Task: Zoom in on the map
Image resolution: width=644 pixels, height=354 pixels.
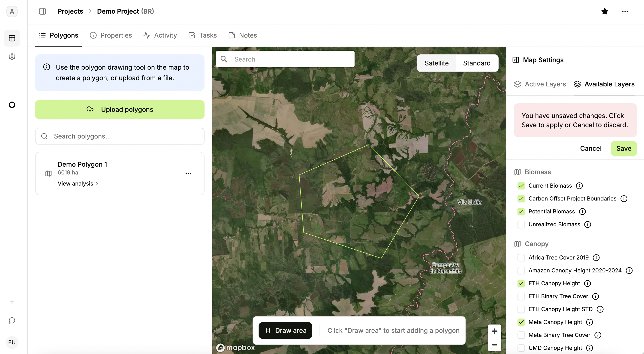Action: tap(494, 331)
